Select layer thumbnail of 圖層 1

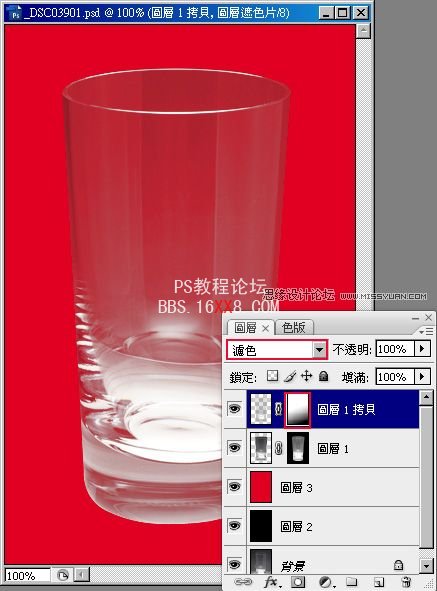point(261,448)
